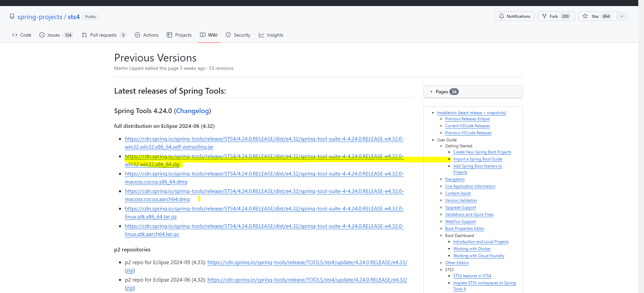Image resolution: width=644 pixels, height=293 pixels.
Task: Open Working with Cloud Foundry link
Action: (x=479, y=256)
